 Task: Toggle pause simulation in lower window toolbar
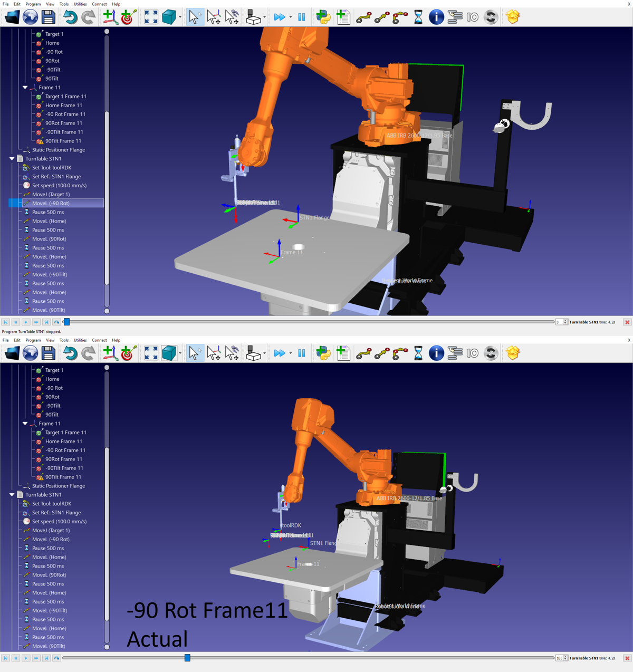click(301, 353)
